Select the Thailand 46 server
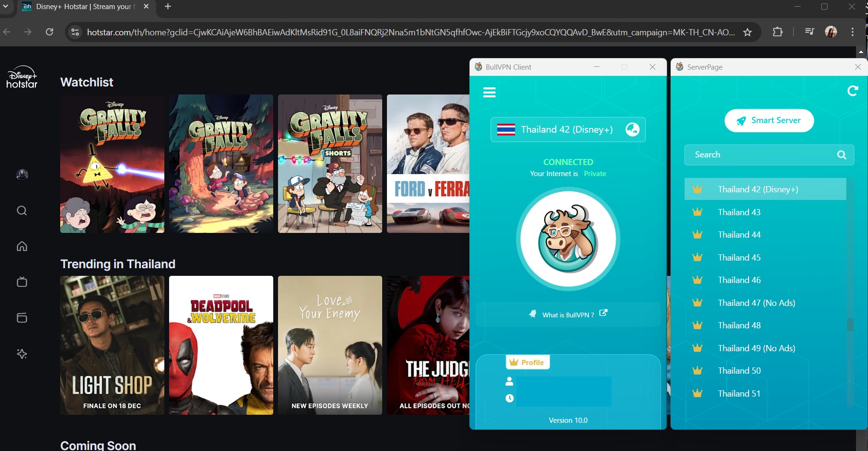 point(765,280)
